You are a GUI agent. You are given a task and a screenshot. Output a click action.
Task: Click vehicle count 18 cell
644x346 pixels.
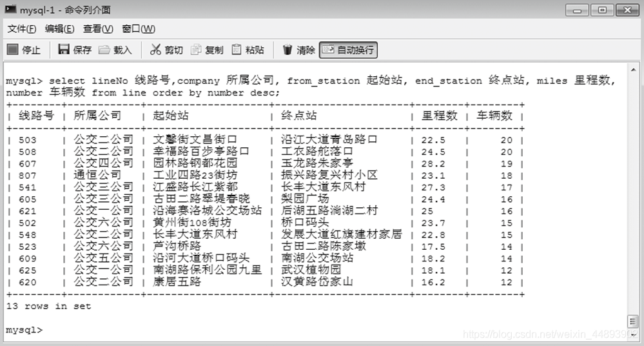click(x=507, y=176)
